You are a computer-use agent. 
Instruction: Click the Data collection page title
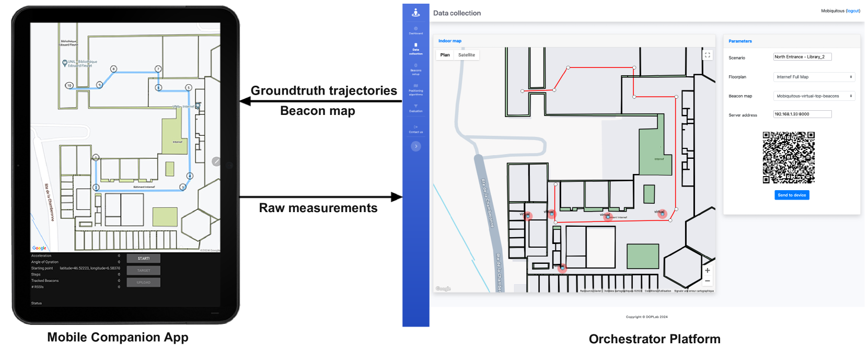457,13
